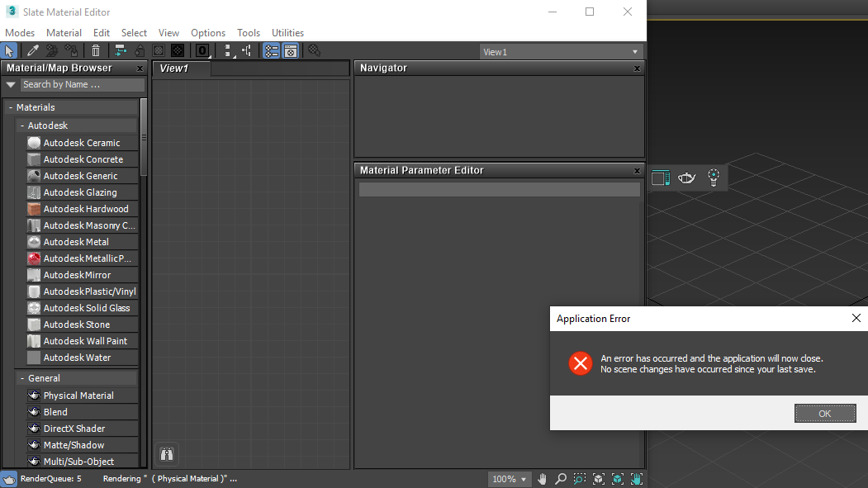Click Delete Selected trash icon
The width and height of the screenshot is (868, 488).
[x=96, y=51]
